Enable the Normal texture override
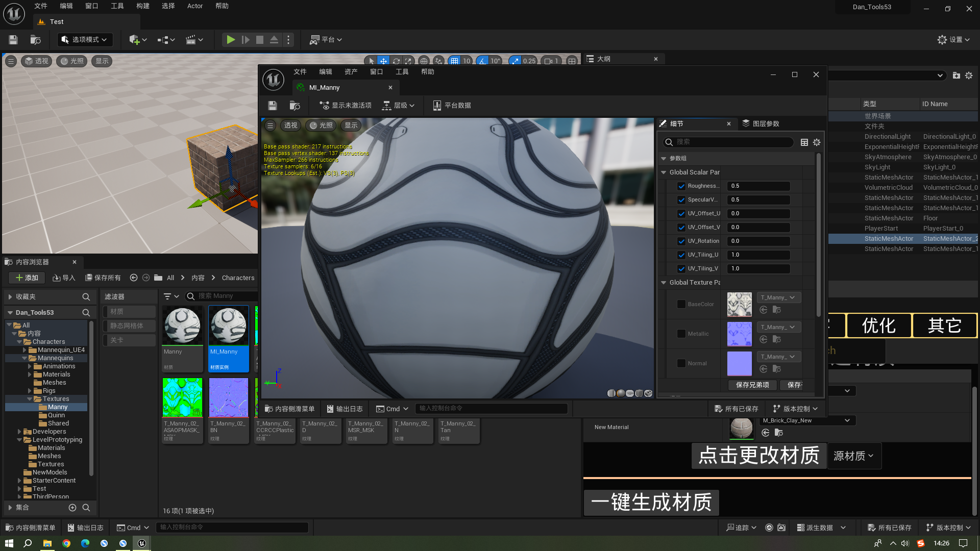The image size is (980, 551). pyautogui.click(x=681, y=364)
